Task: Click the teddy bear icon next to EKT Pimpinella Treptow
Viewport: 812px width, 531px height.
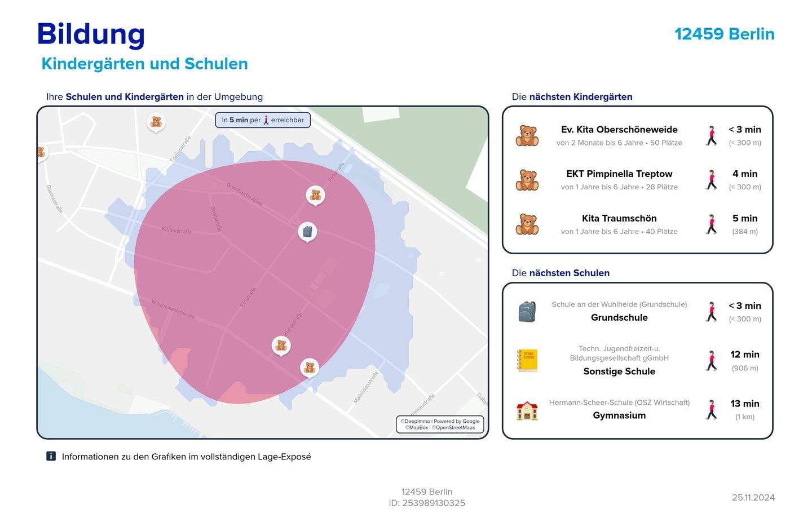Action: [x=527, y=180]
